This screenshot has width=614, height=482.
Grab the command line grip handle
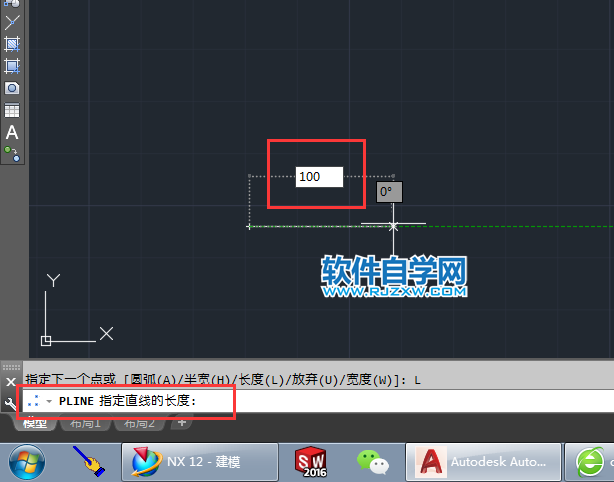pyautogui.click(x=11, y=367)
